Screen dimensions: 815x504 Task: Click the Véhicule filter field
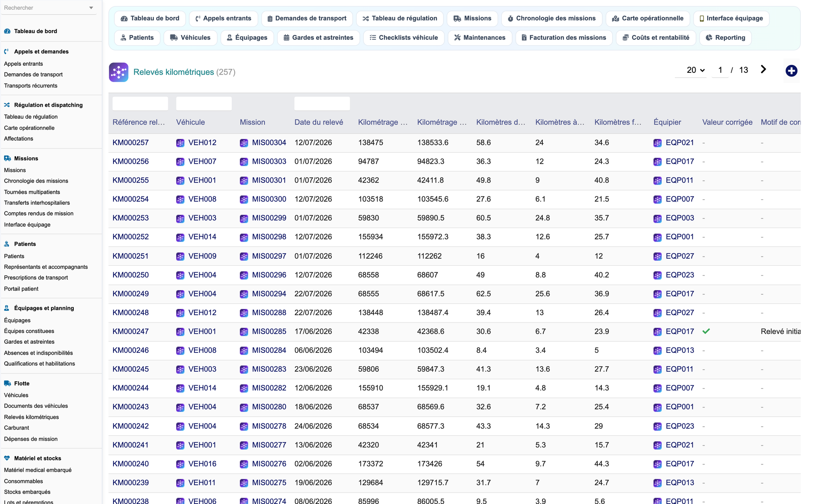[204, 103]
